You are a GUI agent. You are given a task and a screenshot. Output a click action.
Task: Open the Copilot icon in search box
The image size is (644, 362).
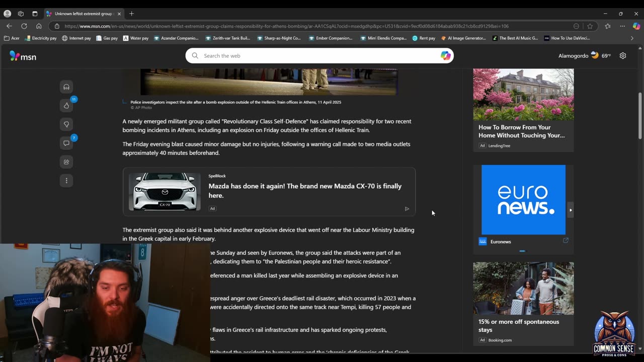coord(445,56)
